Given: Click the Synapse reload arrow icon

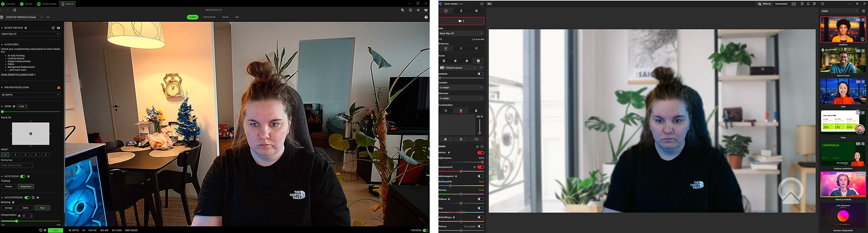Looking at the screenshot, I should (x=14, y=10).
